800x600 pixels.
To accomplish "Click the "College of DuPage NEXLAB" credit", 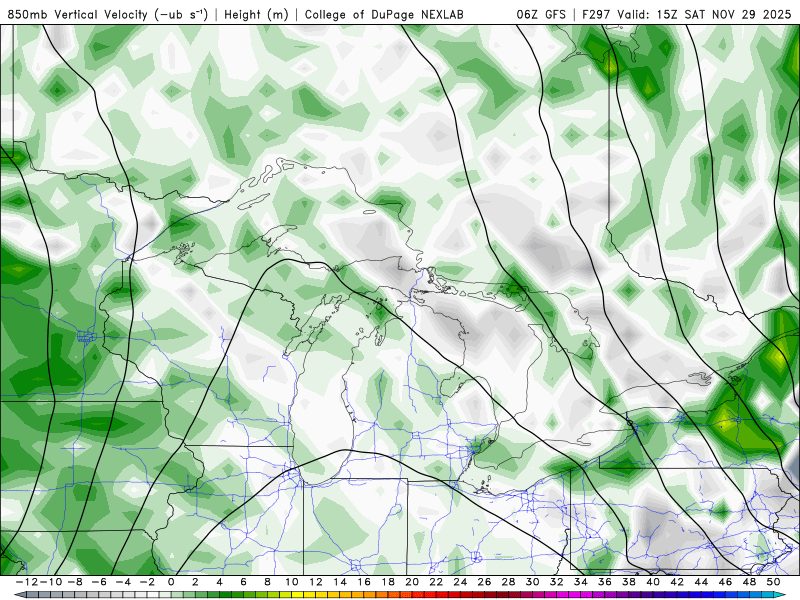I will point(384,14).
